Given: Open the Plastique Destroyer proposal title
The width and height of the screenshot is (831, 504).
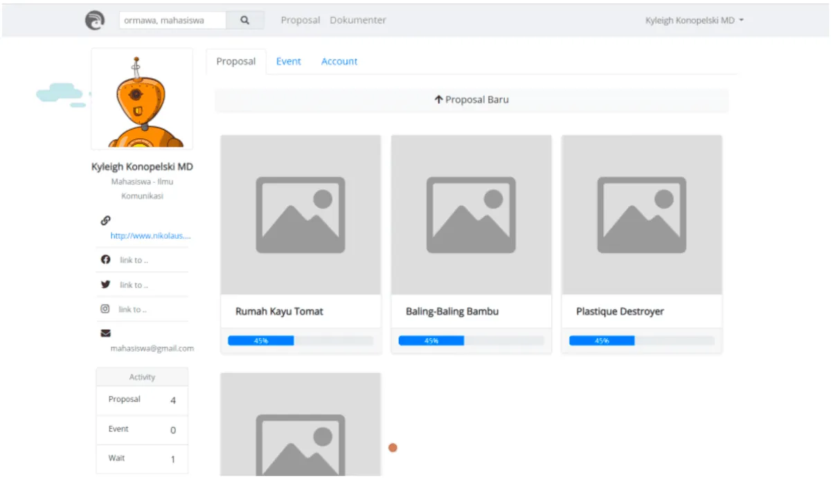Looking at the screenshot, I should pos(620,312).
